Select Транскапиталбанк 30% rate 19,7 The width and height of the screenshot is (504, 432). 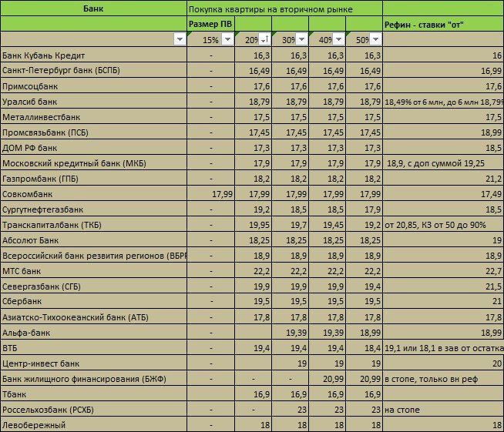[x=291, y=225]
